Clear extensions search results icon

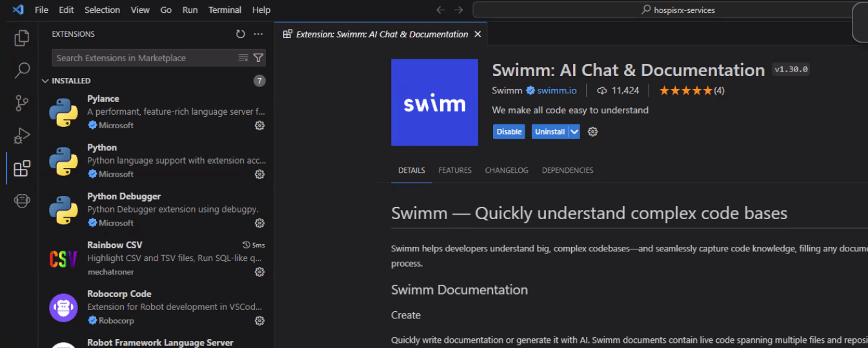point(243,58)
